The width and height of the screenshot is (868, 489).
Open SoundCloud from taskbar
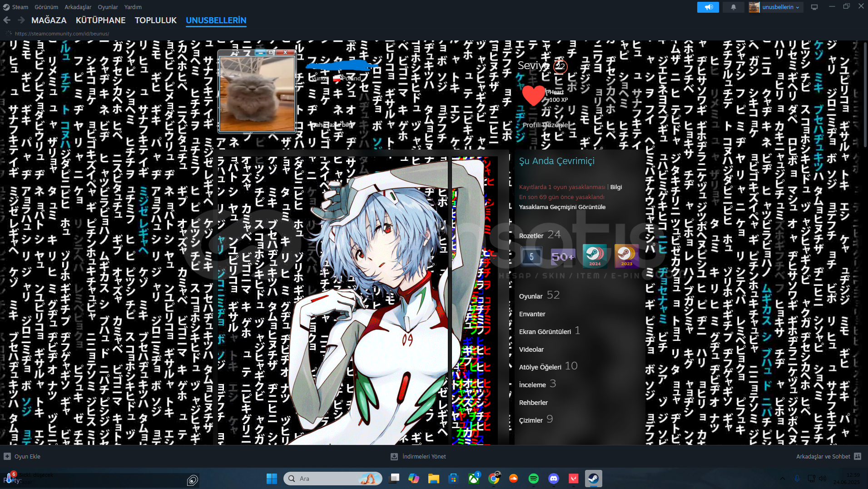pyautogui.click(x=514, y=479)
